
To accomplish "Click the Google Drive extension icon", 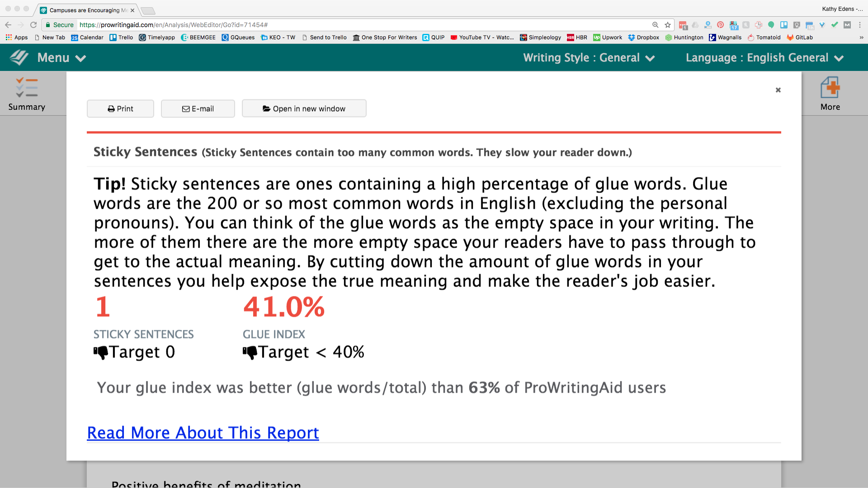I will (695, 25).
